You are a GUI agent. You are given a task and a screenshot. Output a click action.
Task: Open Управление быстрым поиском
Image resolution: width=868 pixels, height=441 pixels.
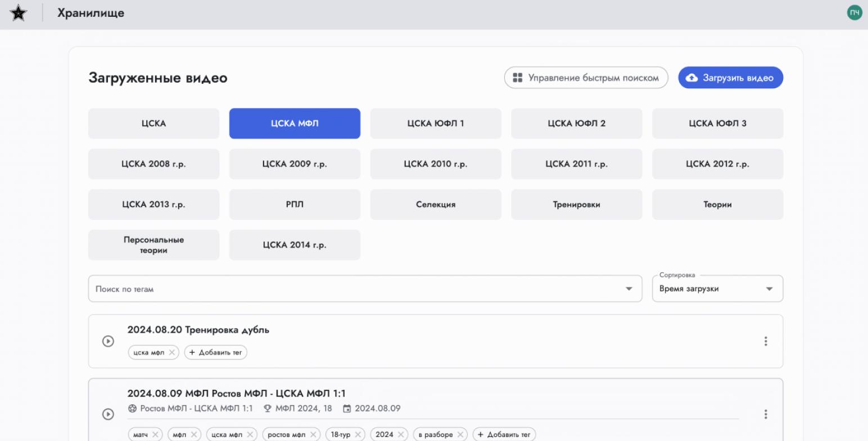586,78
